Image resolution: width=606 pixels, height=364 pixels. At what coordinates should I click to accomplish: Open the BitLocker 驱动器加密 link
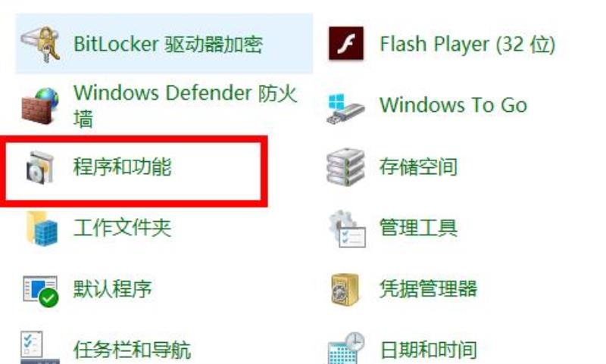[x=168, y=44]
